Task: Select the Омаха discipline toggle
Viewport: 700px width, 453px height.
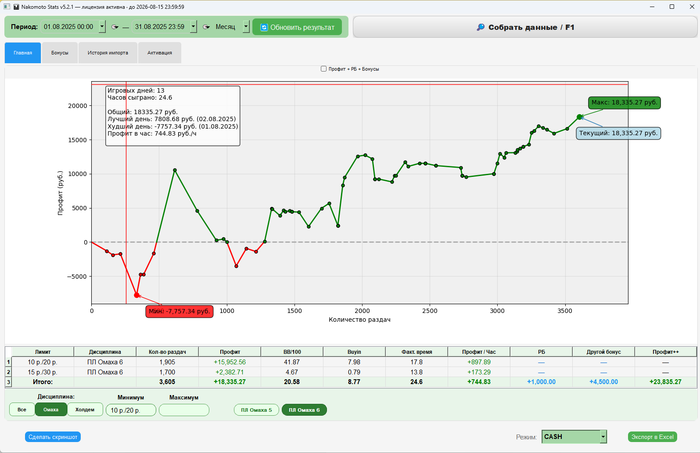Action: (51, 410)
